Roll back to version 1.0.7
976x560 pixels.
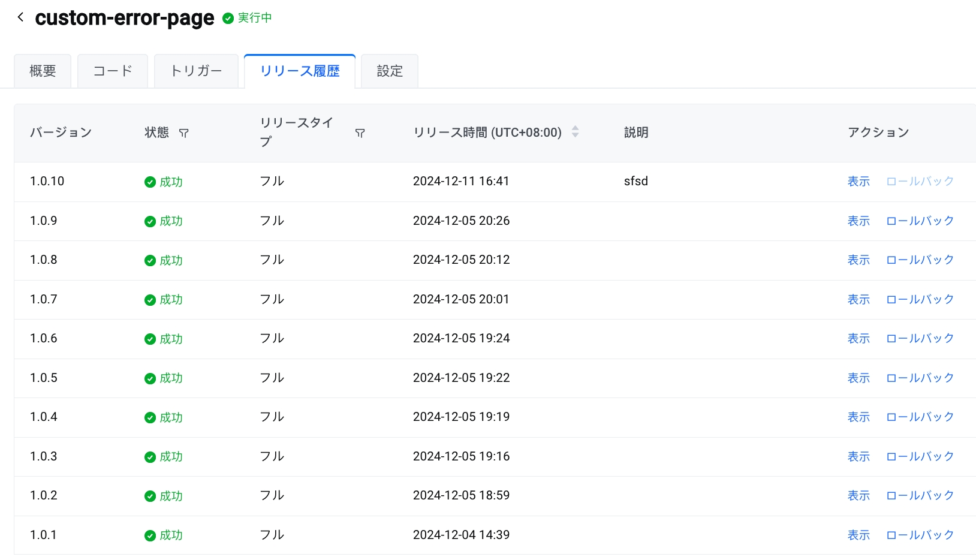click(x=920, y=300)
